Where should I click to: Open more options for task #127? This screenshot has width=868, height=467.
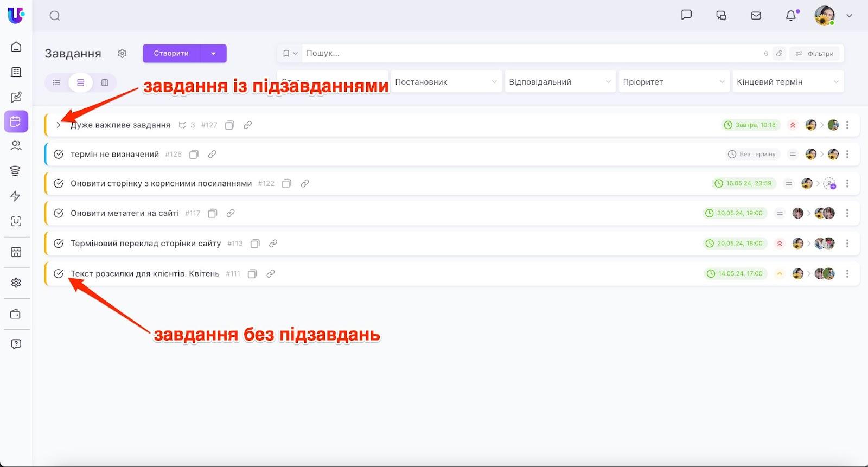847,125
